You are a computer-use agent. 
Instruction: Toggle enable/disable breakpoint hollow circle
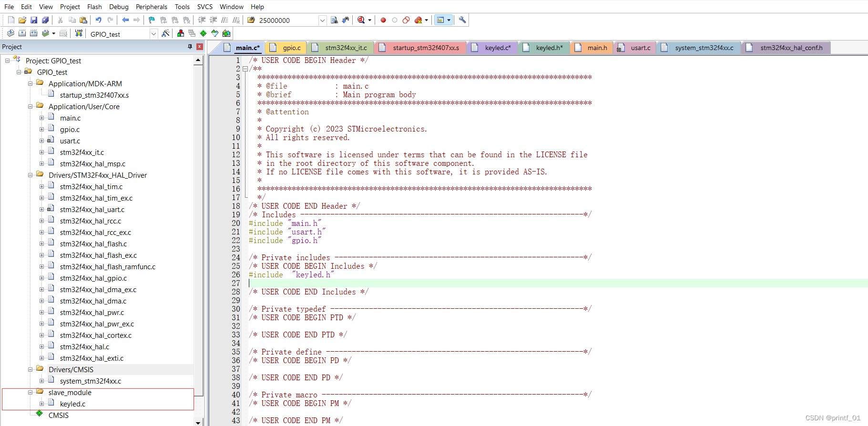coord(395,20)
